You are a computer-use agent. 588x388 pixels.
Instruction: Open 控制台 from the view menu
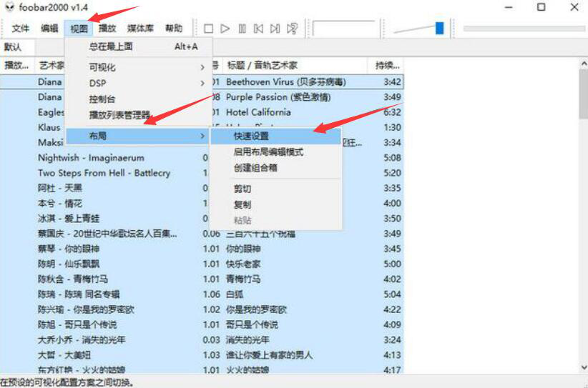click(139, 99)
